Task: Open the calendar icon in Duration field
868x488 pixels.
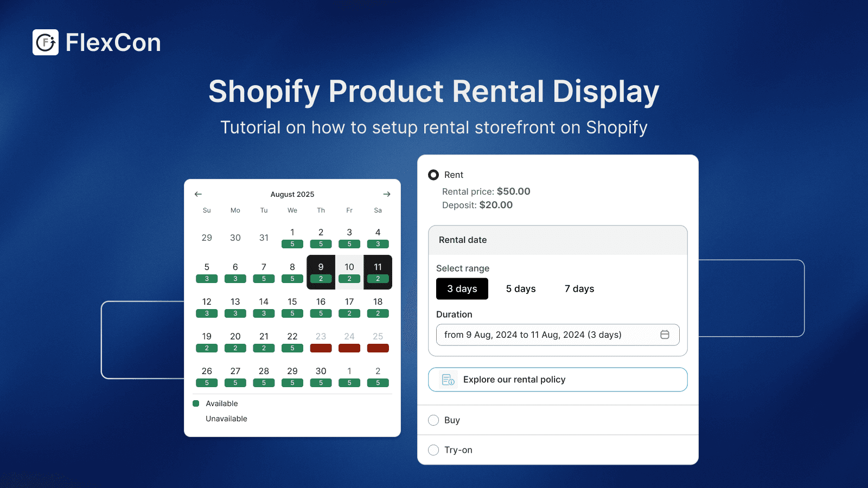Action: click(x=665, y=335)
